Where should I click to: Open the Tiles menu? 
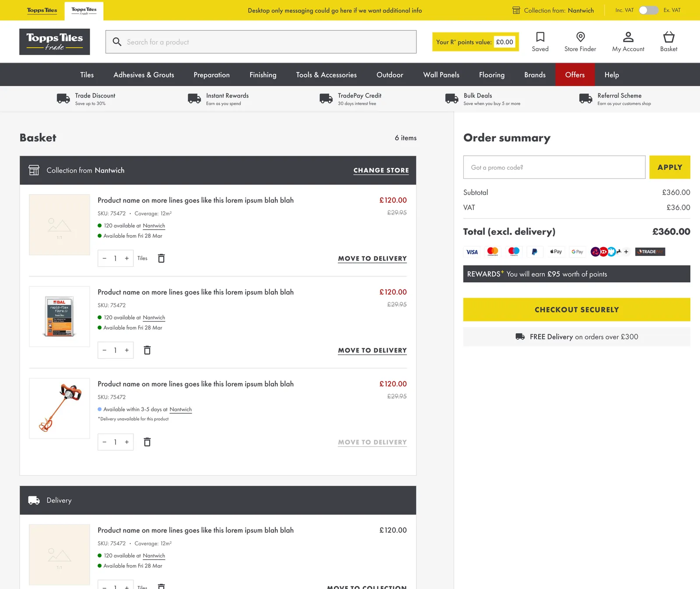tap(87, 75)
